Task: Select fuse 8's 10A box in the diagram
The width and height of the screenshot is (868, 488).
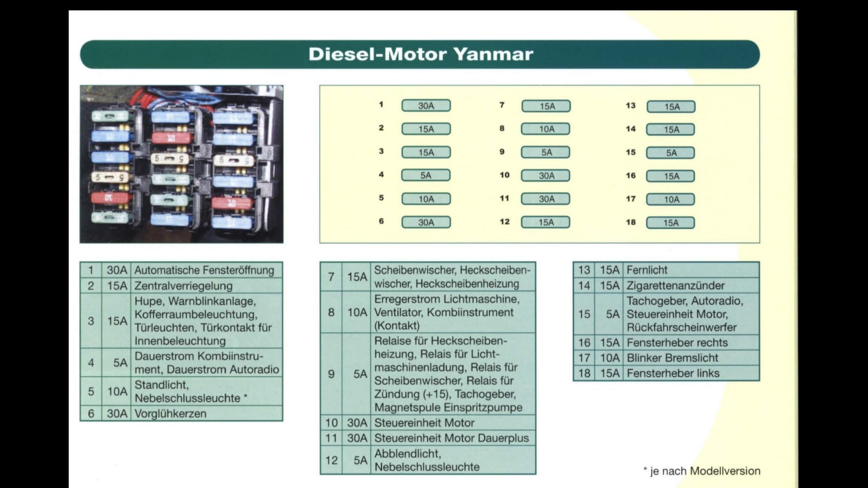Action: tap(546, 129)
